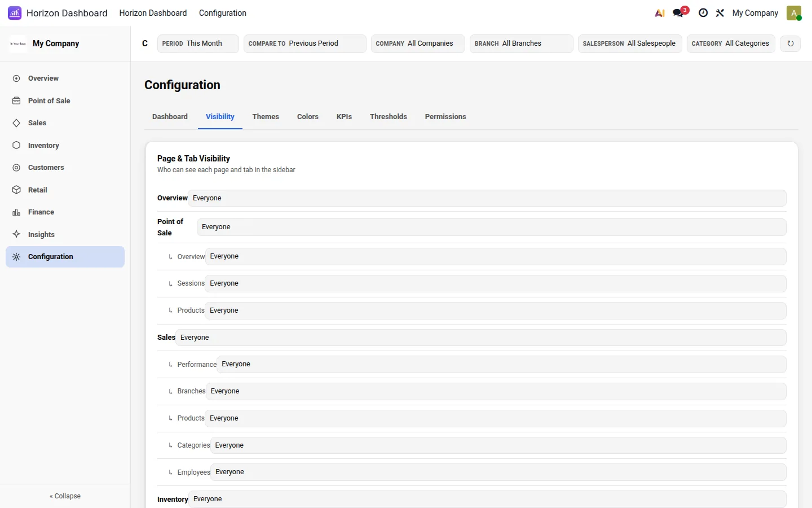Switch to the Colors tab
This screenshot has width=812, height=508.
tap(308, 117)
